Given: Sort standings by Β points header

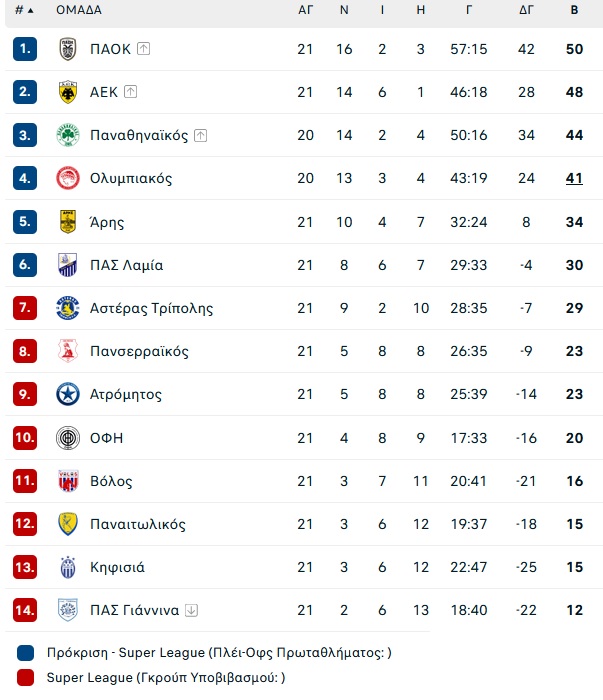Looking at the screenshot, I should point(574,10).
